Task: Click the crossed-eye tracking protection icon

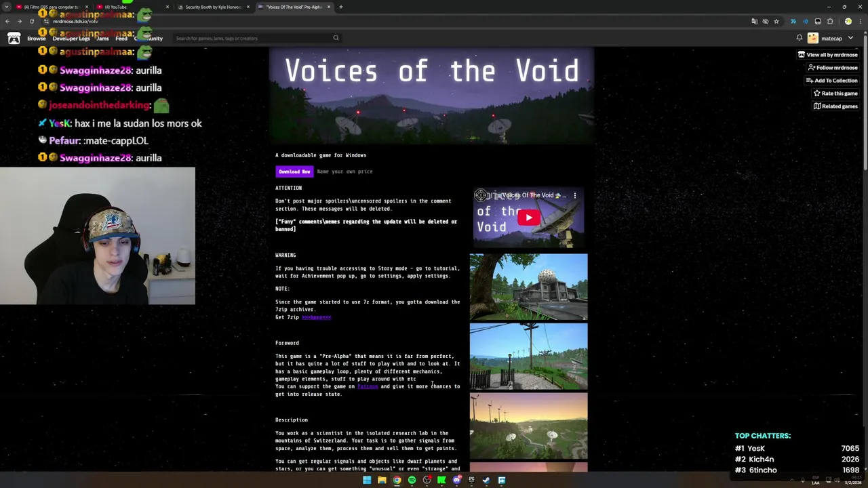Action: click(766, 21)
